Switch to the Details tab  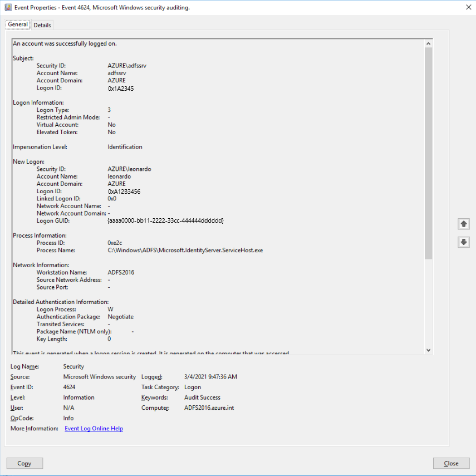(42, 24)
